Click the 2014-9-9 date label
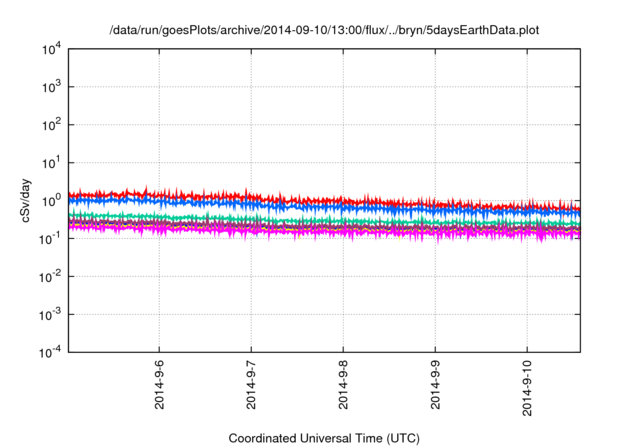The width and height of the screenshot is (640, 448). point(436,384)
